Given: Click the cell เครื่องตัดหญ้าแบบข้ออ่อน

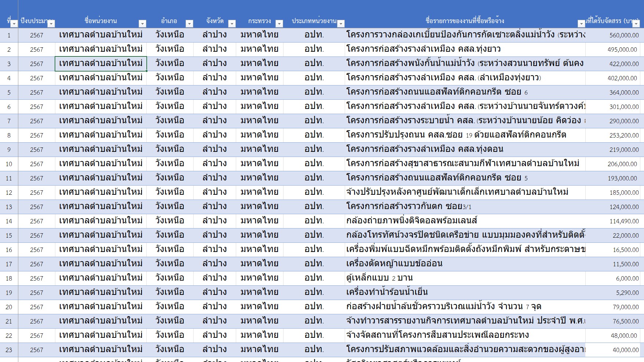Looking at the screenshot, I should 465,264.
